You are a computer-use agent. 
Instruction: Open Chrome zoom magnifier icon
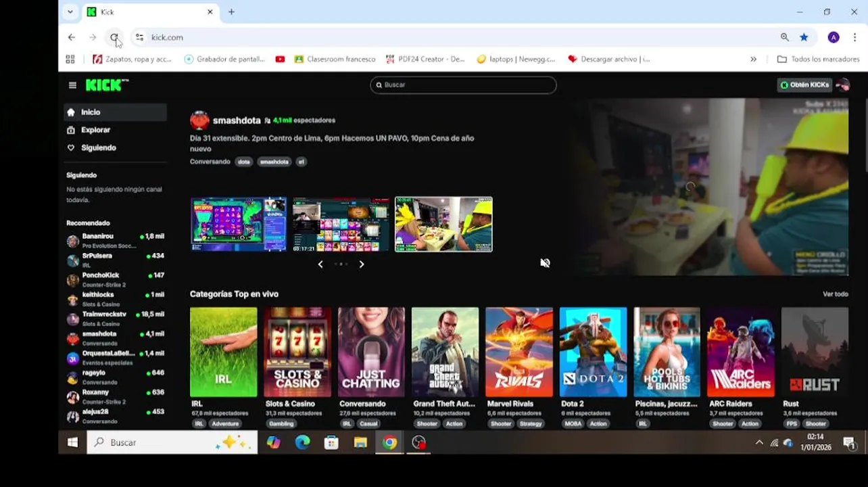pyautogui.click(x=784, y=37)
